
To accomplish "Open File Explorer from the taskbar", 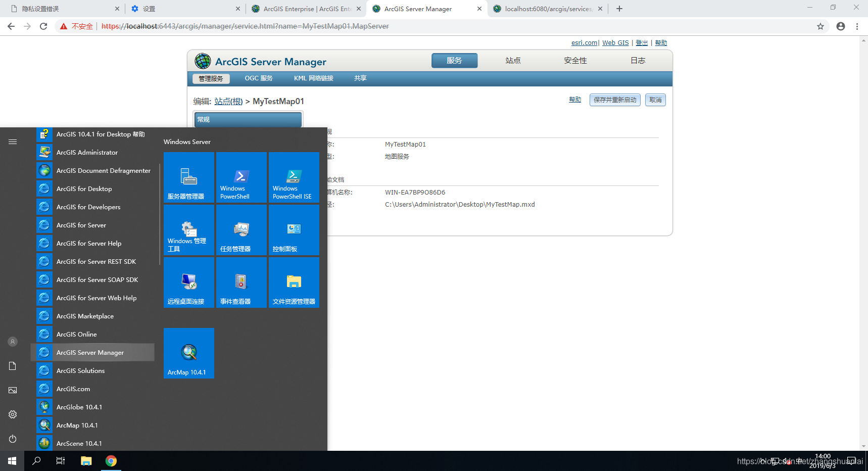I will pyautogui.click(x=86, y=461).
